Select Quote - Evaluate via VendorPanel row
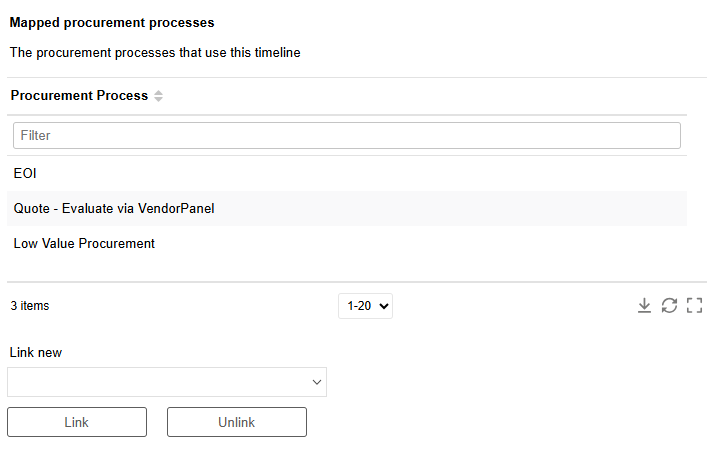 pos(347,209)
